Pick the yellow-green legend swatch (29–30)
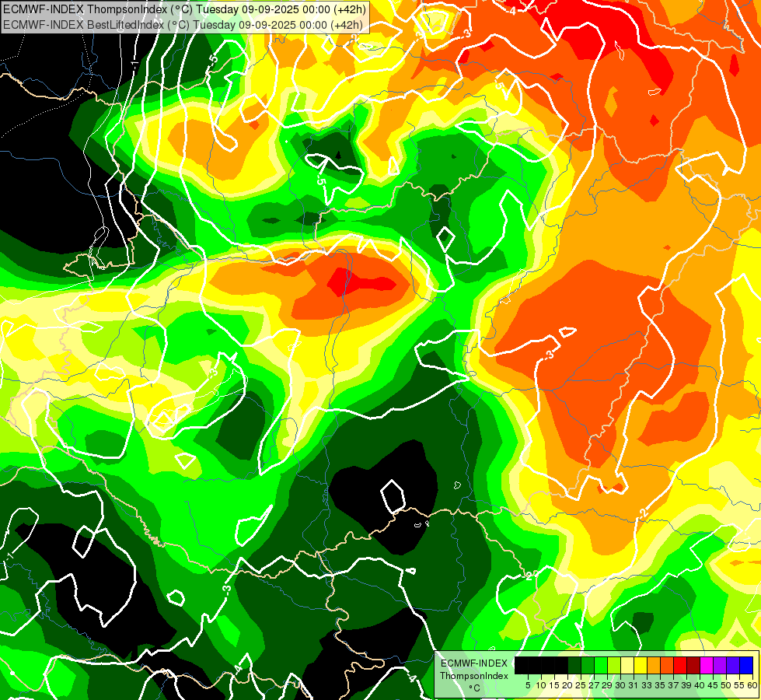 [x=614, y=665]
